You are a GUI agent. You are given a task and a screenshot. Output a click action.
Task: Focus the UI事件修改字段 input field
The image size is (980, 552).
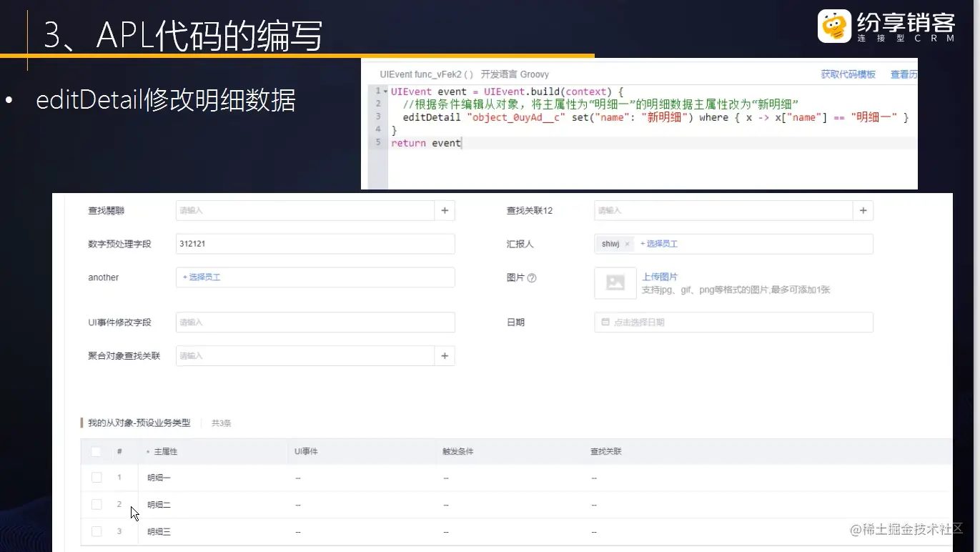(x=315, y=322)
